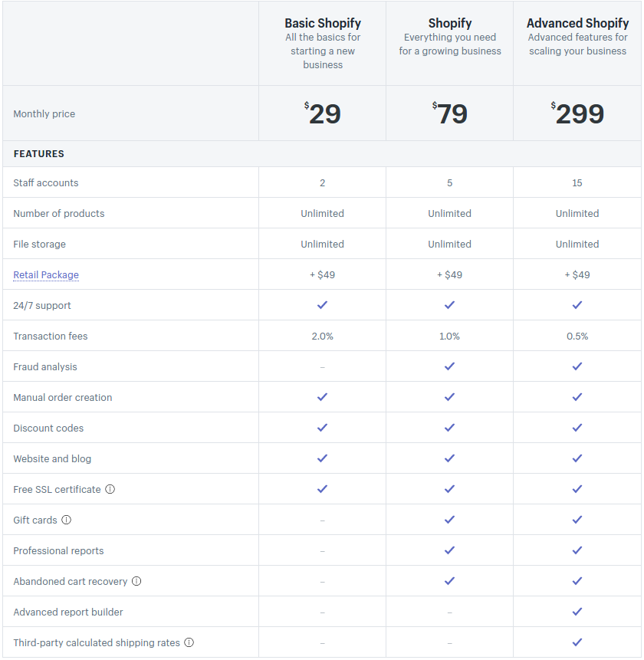Screen dimensions: 644x660
Task: Open the info icon next to Gift cards
Action: (67, 520)
